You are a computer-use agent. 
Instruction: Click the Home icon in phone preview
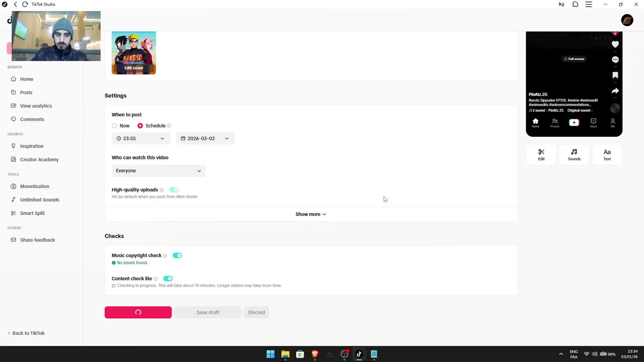click(x=535, y=123)
